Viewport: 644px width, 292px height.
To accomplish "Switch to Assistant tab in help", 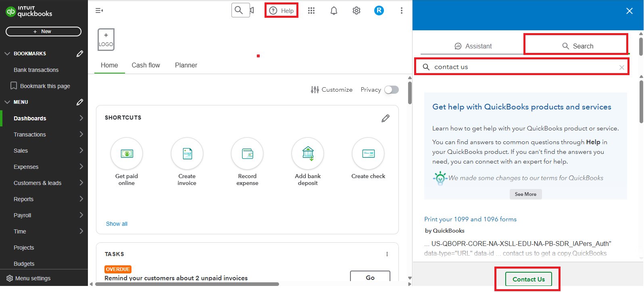I will [473, 46].
